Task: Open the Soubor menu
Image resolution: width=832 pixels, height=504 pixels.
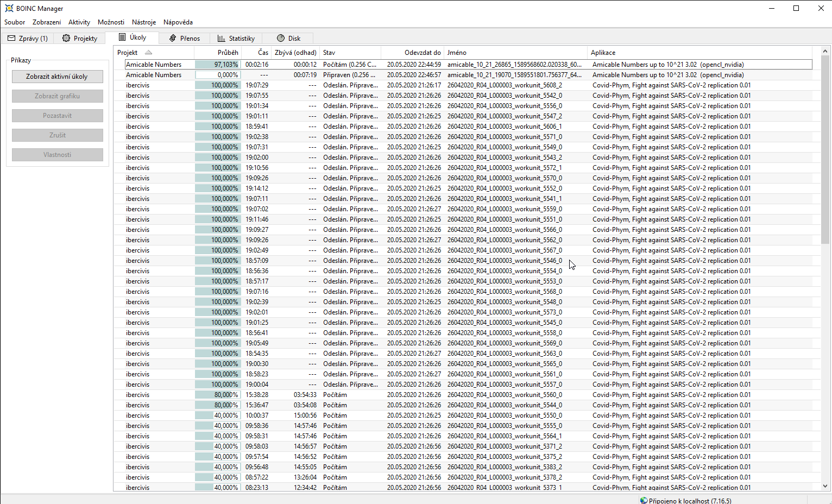Action: (15, 22)
